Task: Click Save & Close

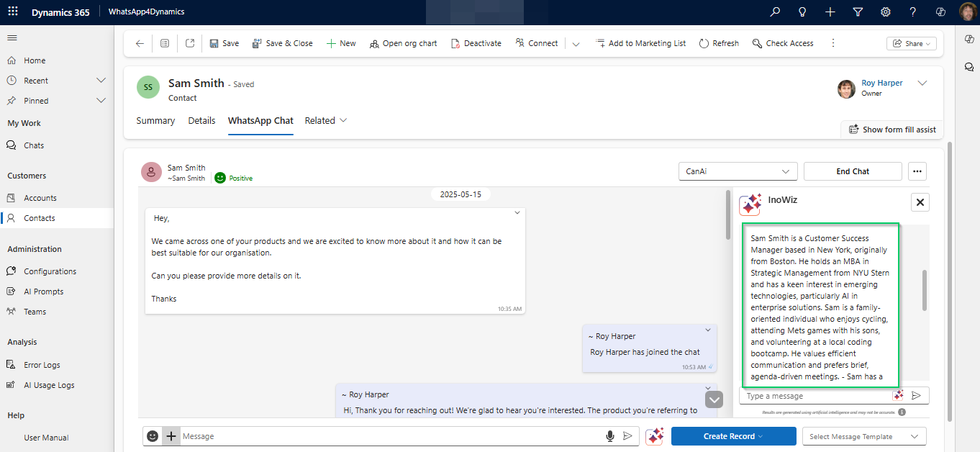Action: pyautogui.click(x=282, y=43)
